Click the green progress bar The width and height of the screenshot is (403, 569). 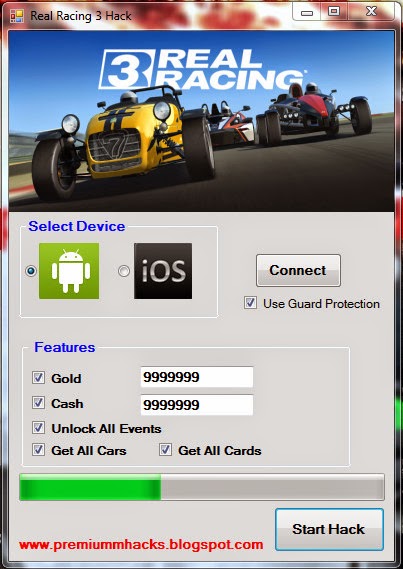tap(202, 487)
